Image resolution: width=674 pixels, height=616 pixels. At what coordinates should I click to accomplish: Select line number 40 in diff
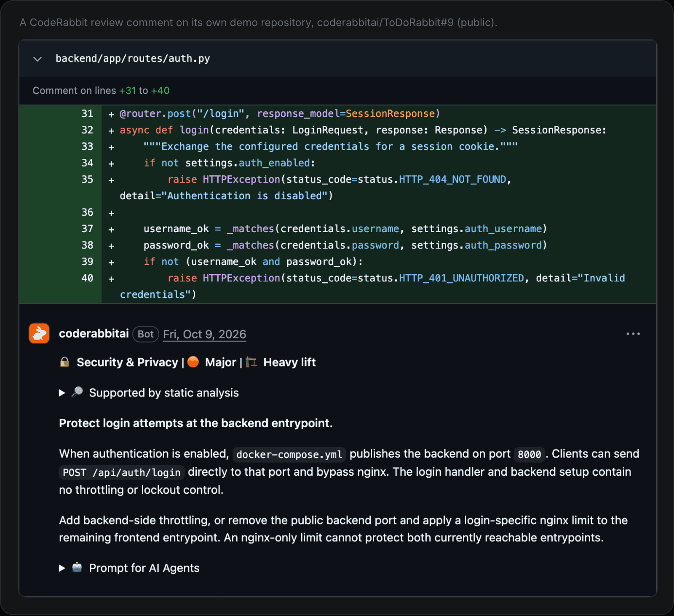click(x=87, y=278)
